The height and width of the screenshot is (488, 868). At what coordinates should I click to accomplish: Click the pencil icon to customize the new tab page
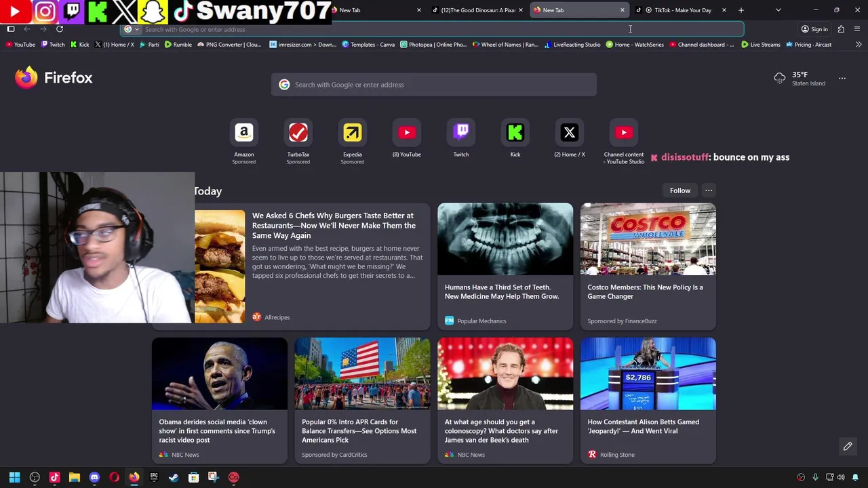pos(848,446)
